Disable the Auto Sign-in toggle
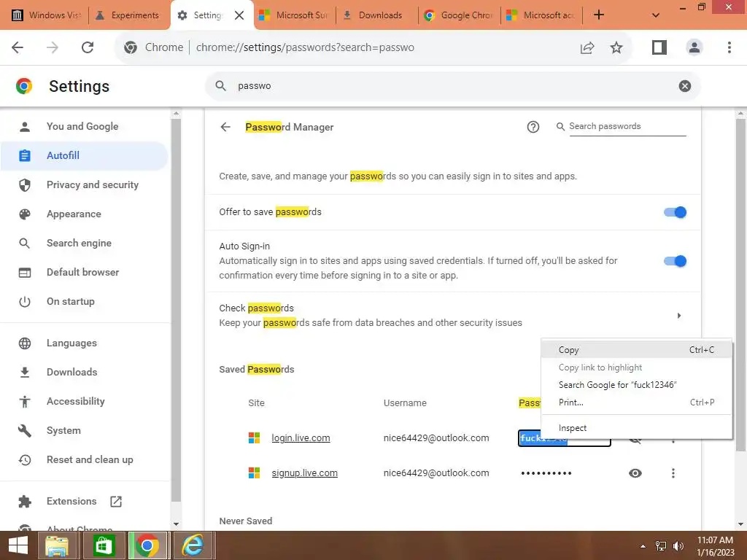 point(675,261)
